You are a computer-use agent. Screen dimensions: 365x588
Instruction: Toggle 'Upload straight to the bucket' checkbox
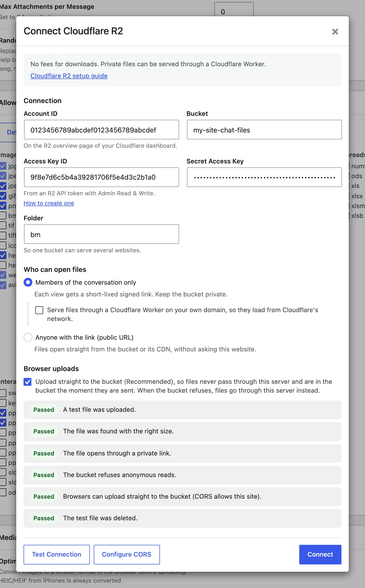27,382
